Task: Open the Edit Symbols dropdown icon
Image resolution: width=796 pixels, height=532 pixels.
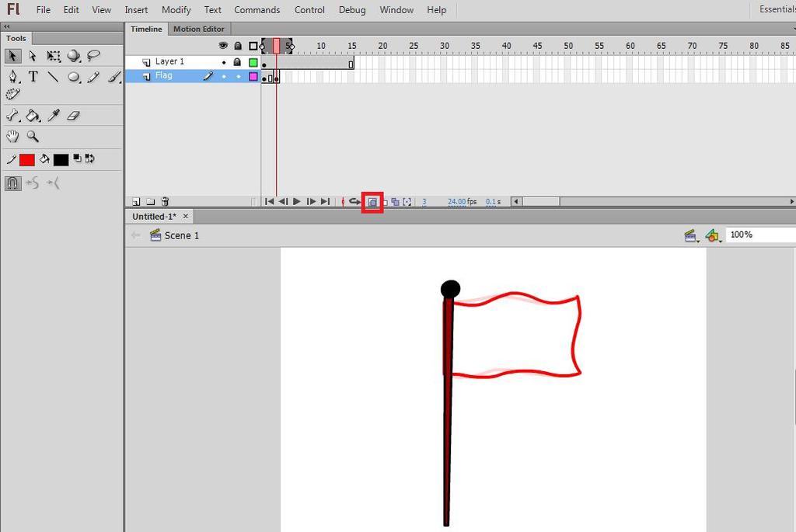Action: (x=713, y=235)
